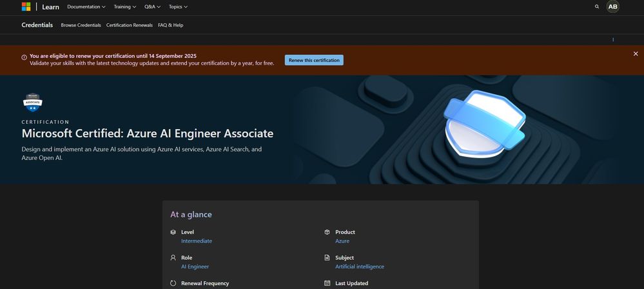Click the 'CERTIFICATION' label above the title
Screen dimensions: 644x289
[46, 122]
